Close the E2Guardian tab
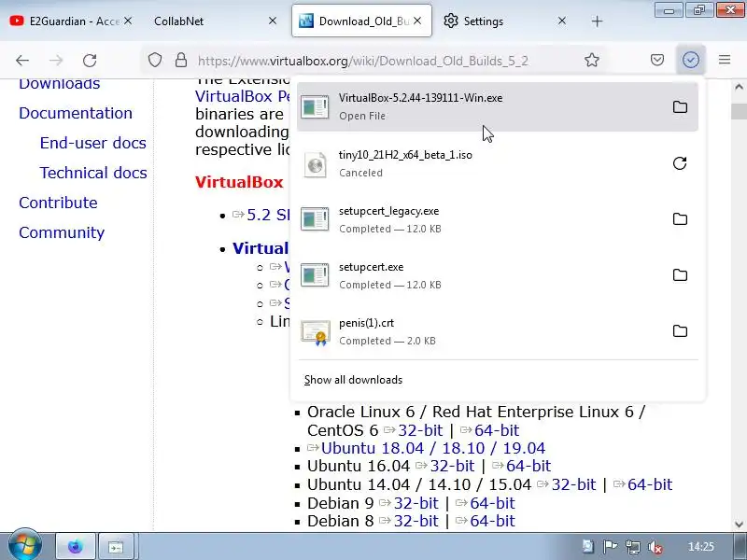747x560 pixels. [128, 21]
